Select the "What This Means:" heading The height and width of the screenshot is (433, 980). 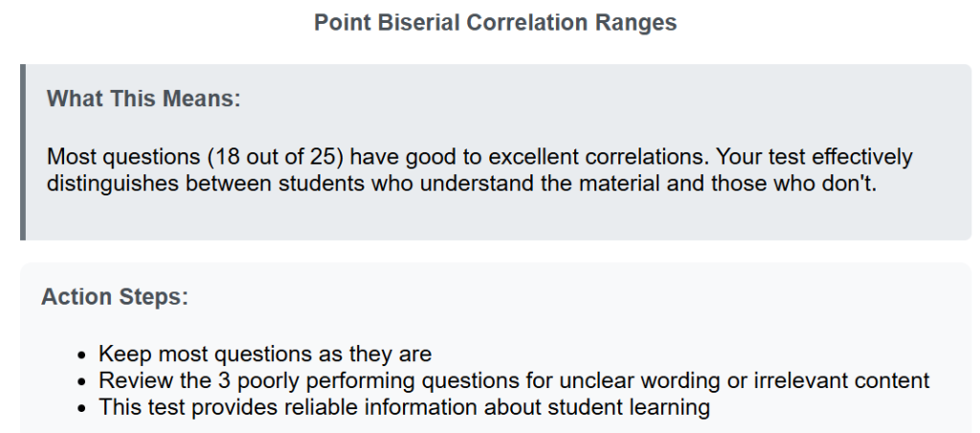[144, 99]
